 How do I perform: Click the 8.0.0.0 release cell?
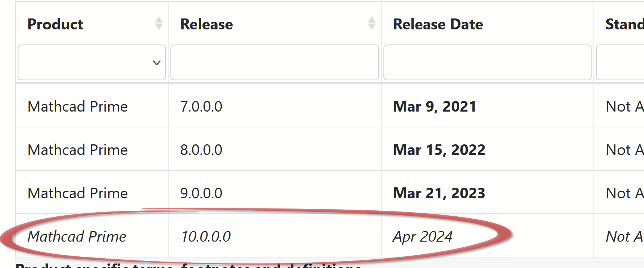(x=201, y=150)
